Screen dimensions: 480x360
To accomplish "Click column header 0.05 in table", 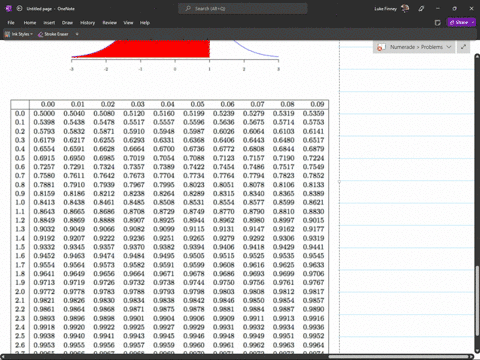I will coord(197,104).
